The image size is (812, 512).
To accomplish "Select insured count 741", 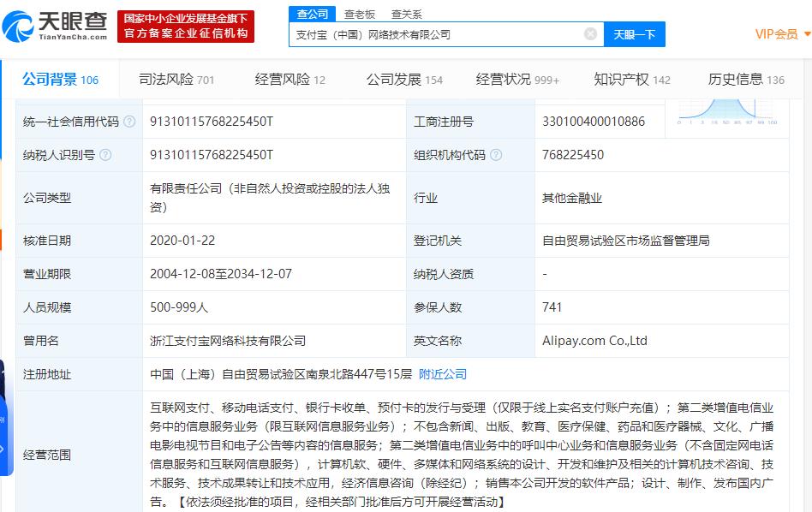I will pyautogui.click(x=552, y=307).
